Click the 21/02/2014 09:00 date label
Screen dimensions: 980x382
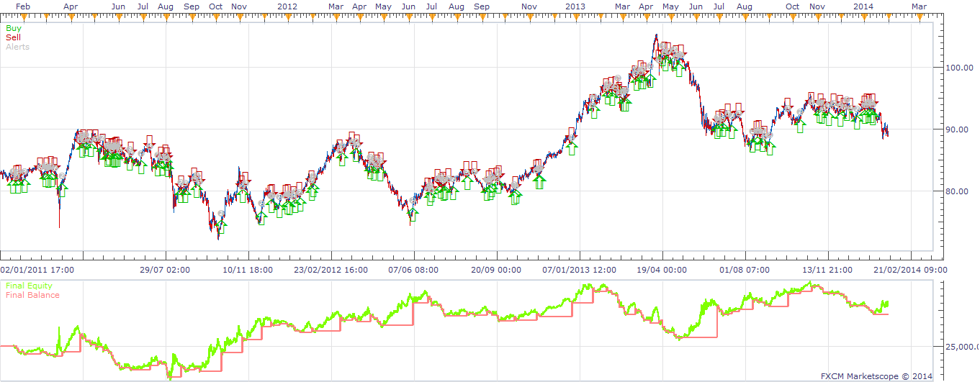click(x=910, y=270)
